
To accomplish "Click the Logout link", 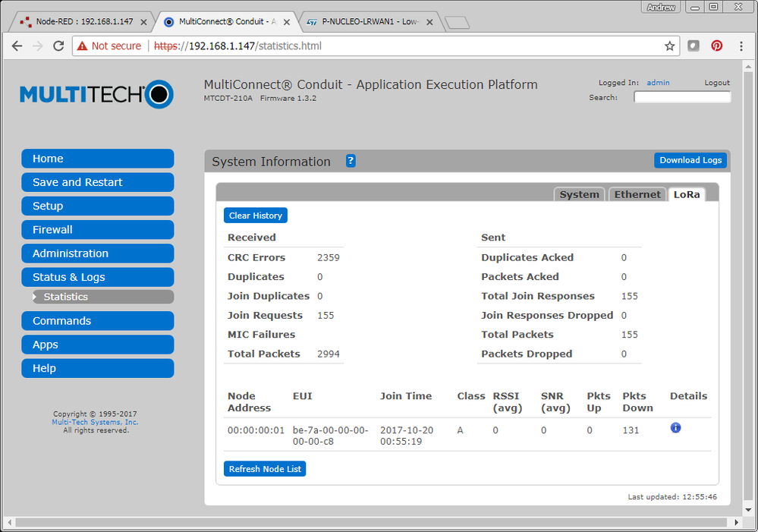I will pyautogui.click(x=717, y=83).
